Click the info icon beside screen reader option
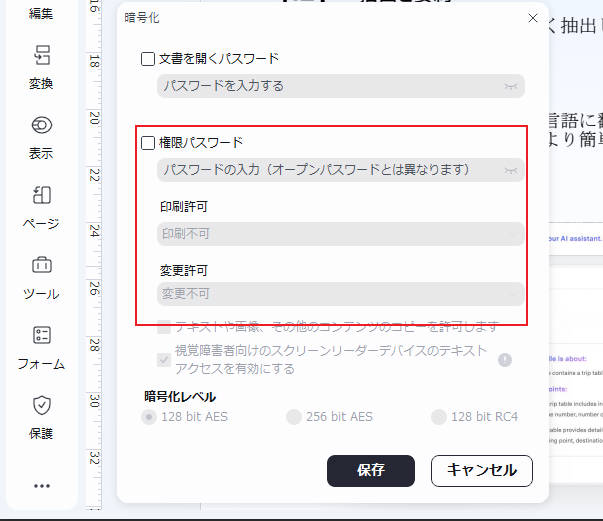The width and height of the screenshot is (603, 521). coord(505,360)
